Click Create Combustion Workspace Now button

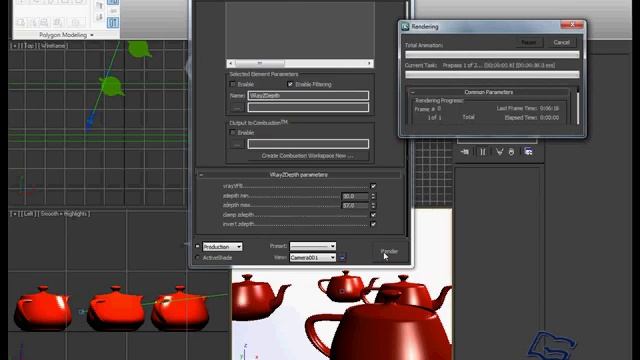pyautogui.click(x=307, y=156)
